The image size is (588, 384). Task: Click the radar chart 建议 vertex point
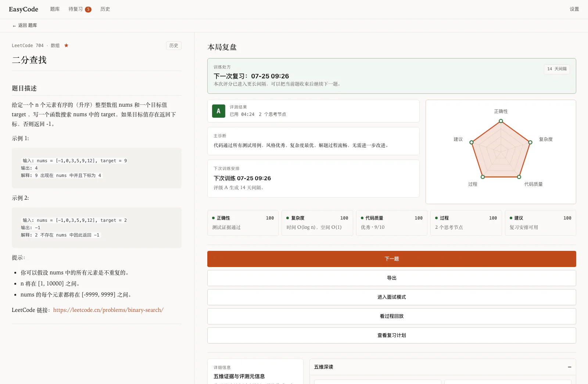point(472,142)
